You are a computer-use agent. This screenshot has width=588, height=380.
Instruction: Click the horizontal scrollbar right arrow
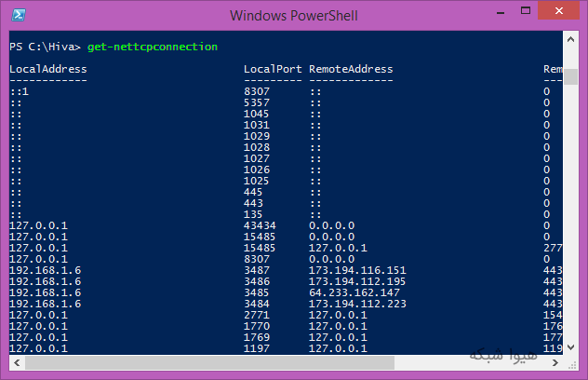557,362
